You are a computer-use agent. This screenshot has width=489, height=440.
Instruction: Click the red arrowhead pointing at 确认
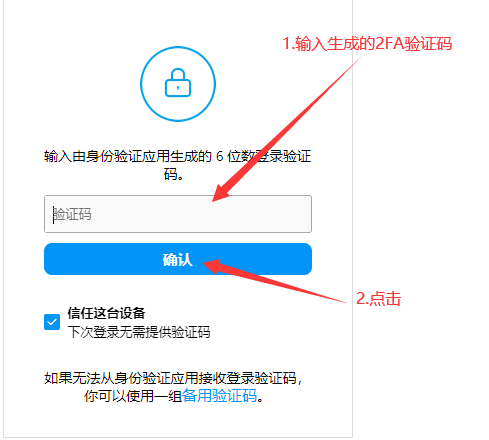click(211, 266)
